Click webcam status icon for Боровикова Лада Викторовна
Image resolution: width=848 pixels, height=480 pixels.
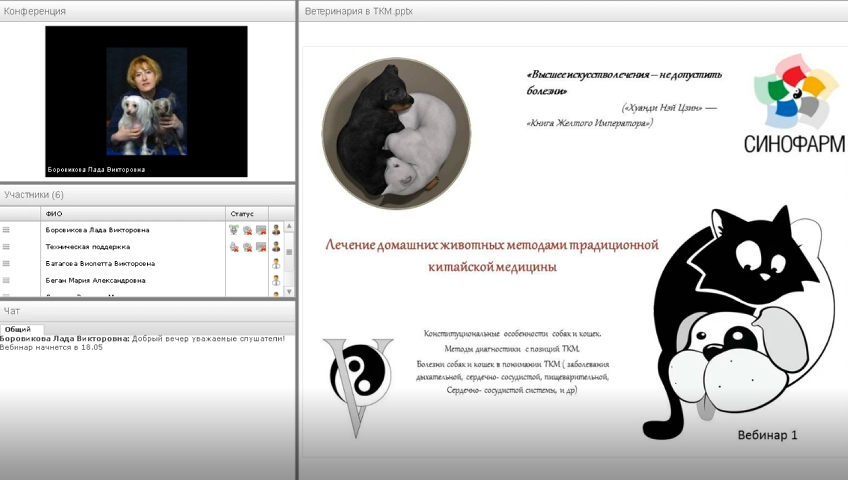(247, 230)
